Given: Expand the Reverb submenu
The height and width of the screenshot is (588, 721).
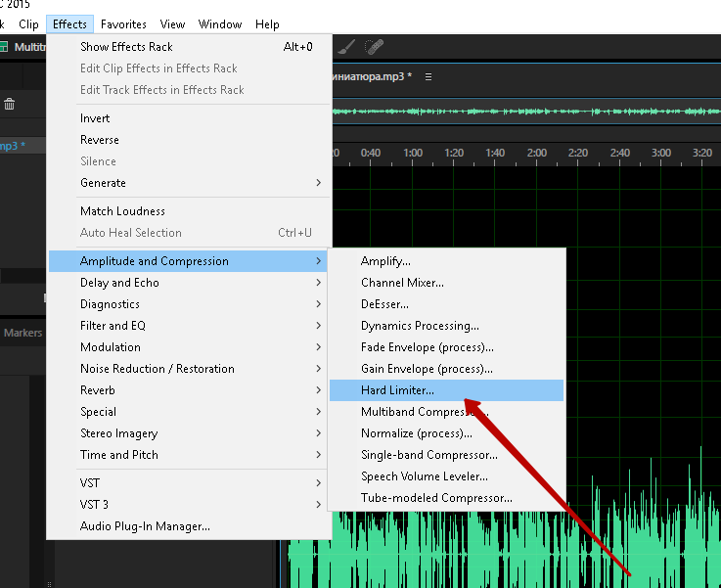Looking at the screenshot, I should (188, 390).
